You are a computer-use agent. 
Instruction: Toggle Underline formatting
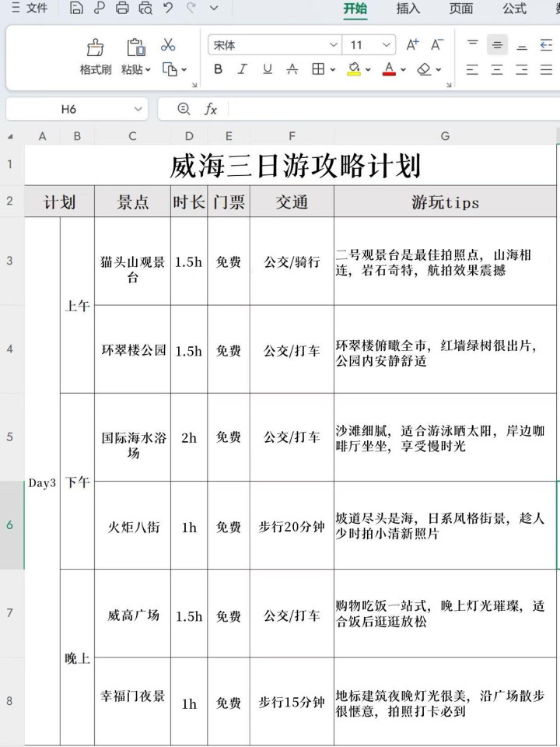tap(267, 69)
